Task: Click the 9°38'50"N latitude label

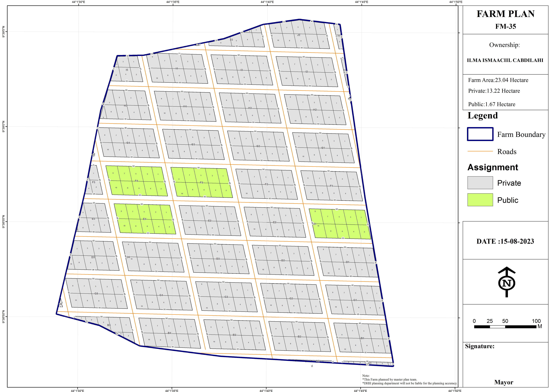Action: pos(3,317)
